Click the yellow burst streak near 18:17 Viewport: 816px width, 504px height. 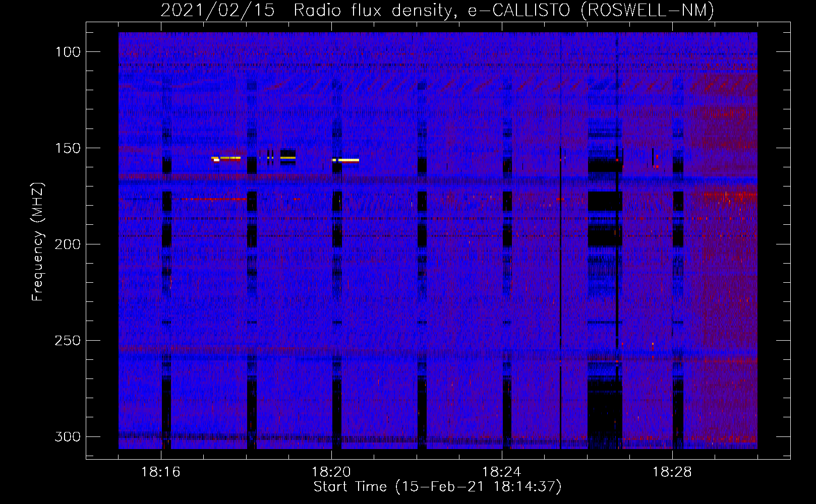coord(226,158)
